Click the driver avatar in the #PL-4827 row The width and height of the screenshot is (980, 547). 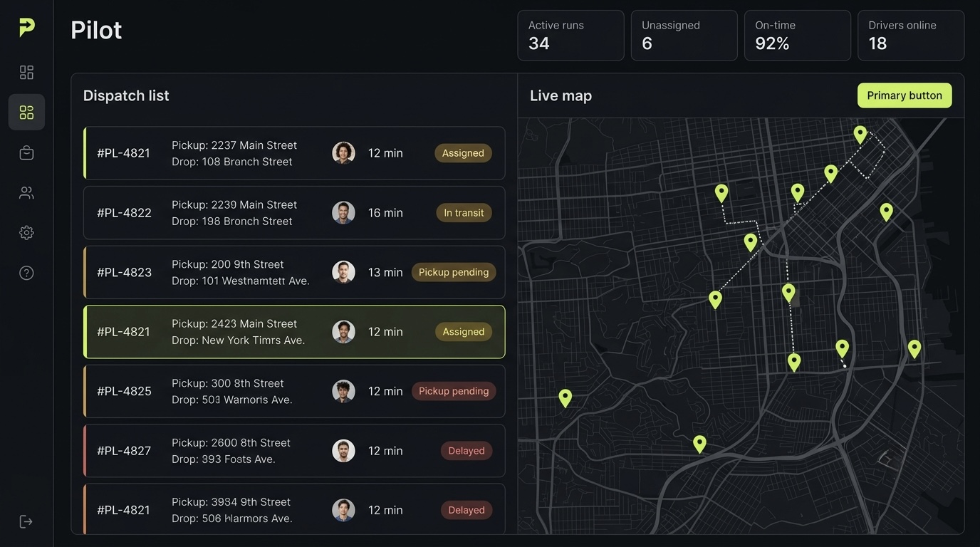point(343,451)
